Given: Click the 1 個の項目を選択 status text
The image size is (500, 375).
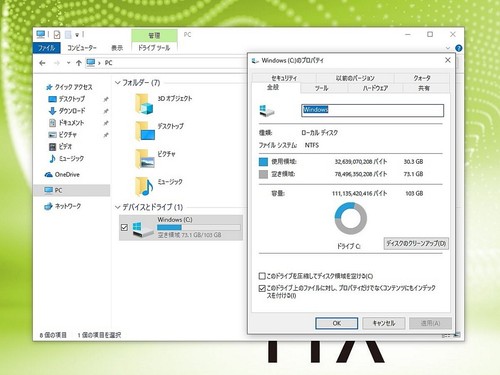Looking at the screenshot, I should coord(99,335).
